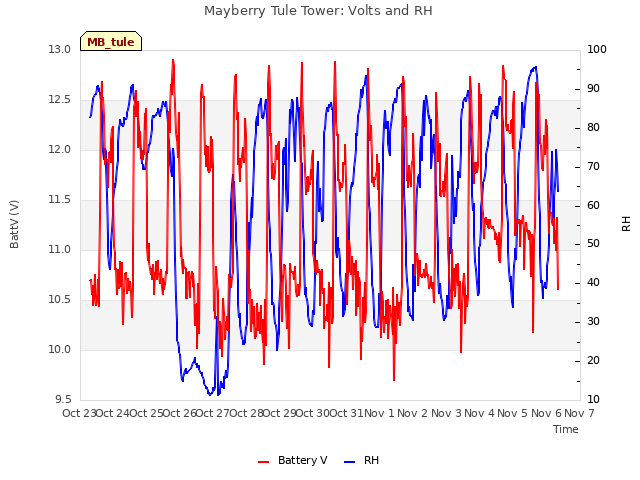Click the Nov 5 date tick label
640x480 pixels.
pyautogui.click(x=513, y=413)
